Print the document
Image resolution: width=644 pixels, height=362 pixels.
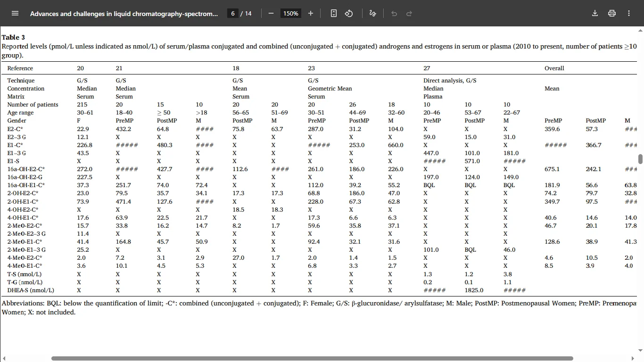tap(612, 13)
